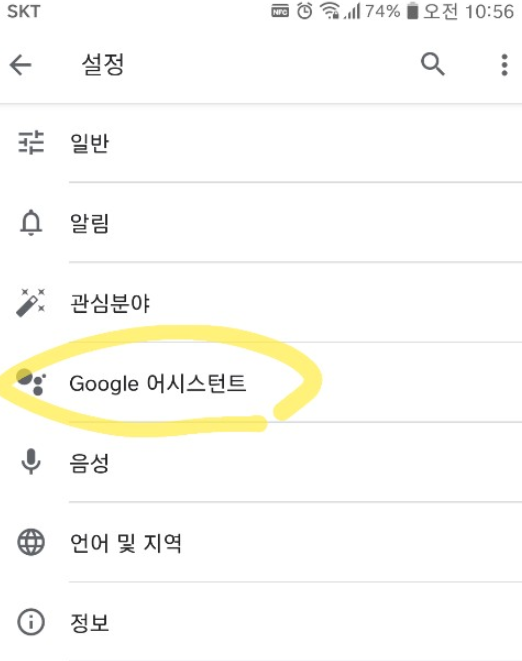Open the 음성 voice settings
The height and width of the screenshot is (661, 522).
click(261, 462)
